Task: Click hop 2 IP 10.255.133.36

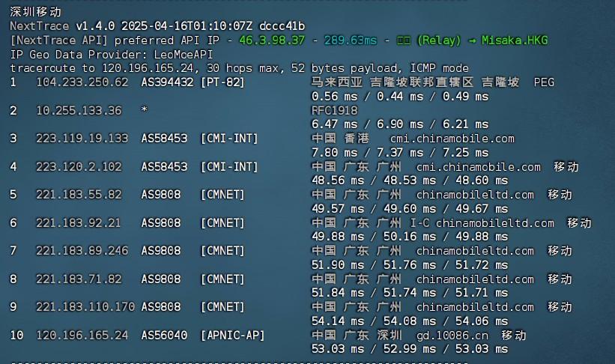Action: pos(79,111)
